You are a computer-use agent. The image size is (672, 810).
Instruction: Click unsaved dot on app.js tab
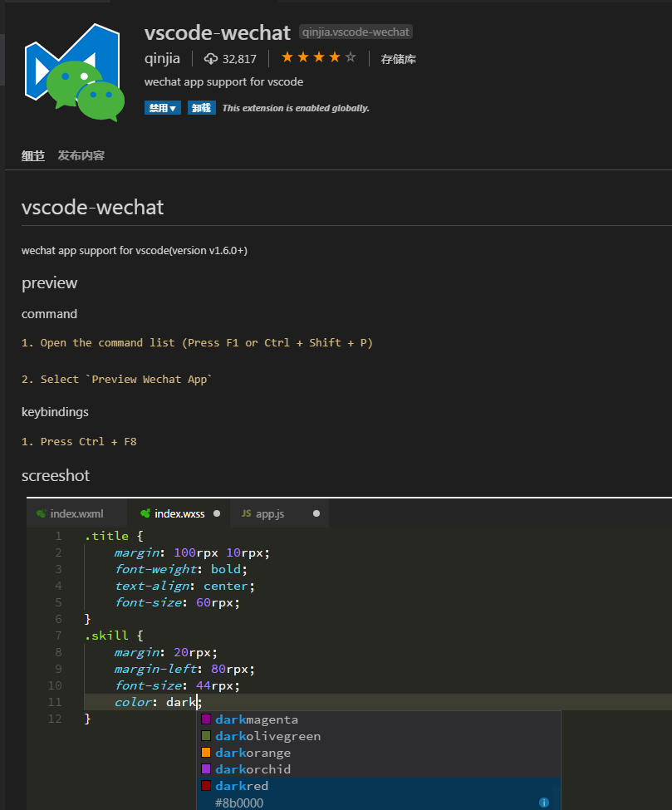click(x=316, y=513)
